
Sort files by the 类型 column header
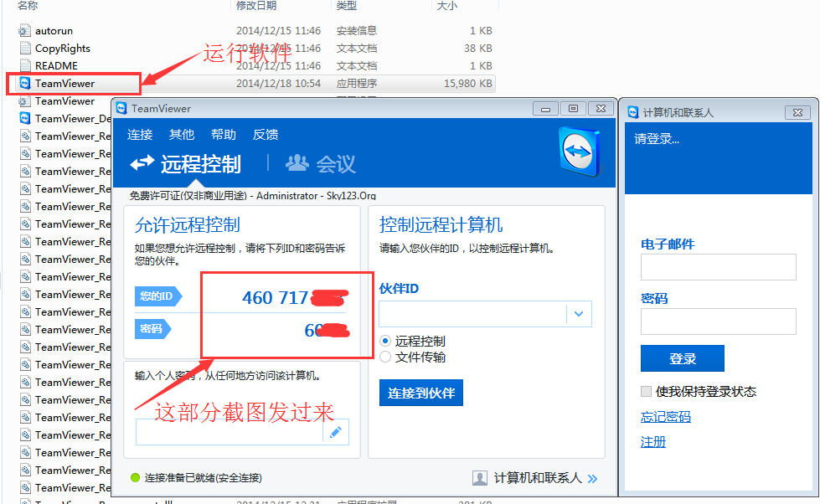click(x=346, y=6)
